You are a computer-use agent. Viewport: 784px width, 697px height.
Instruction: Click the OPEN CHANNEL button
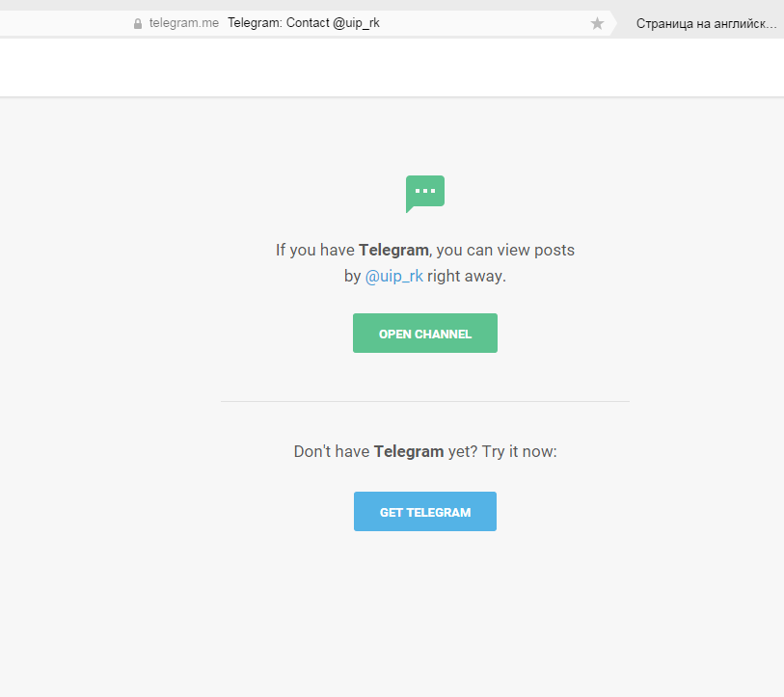pos(425,333)
